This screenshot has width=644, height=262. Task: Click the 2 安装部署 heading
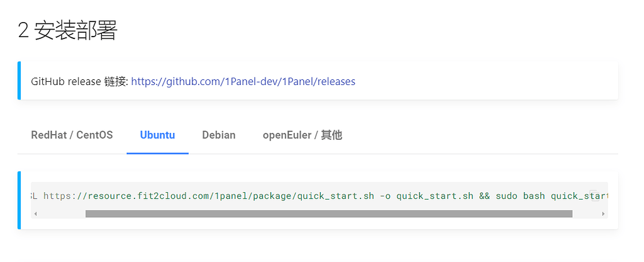click(68, 30)
